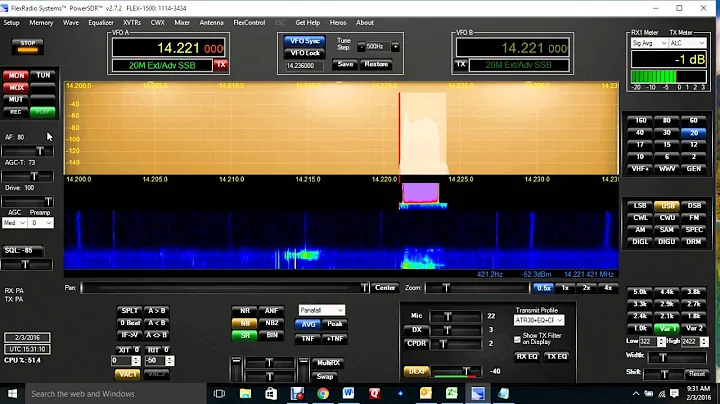Image resolution: width=720 pixels, height=404 pixels.
Task: Open the Preamp dropdown
Action: click(x=41, y=223)
